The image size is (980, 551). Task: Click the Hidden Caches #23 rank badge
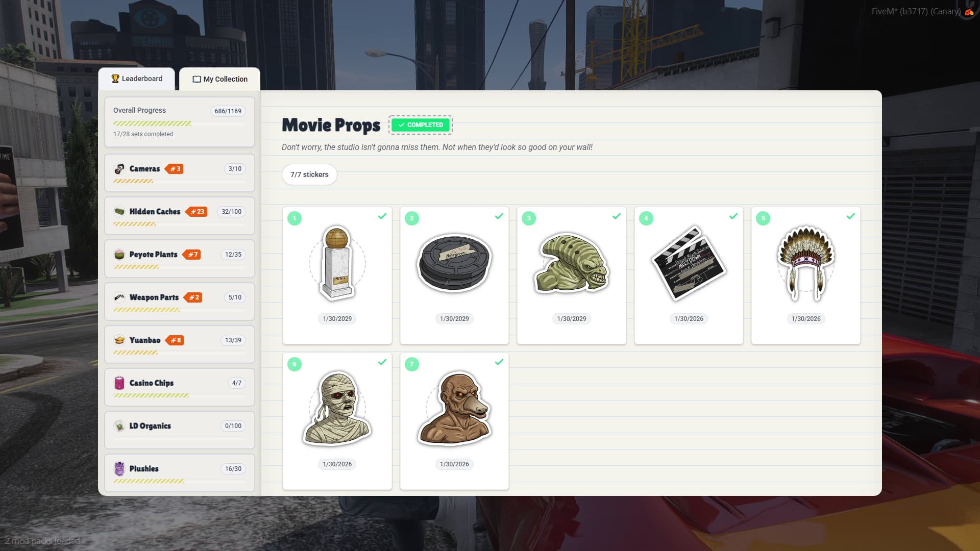tap(197, 212)
